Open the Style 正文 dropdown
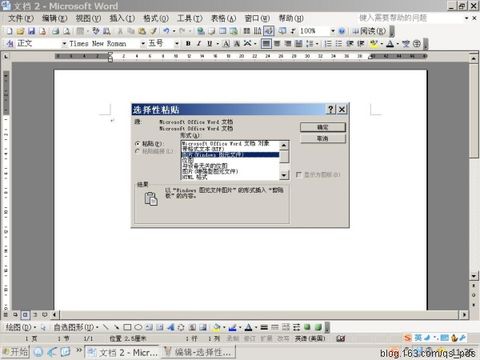 [x=64, y=44]
